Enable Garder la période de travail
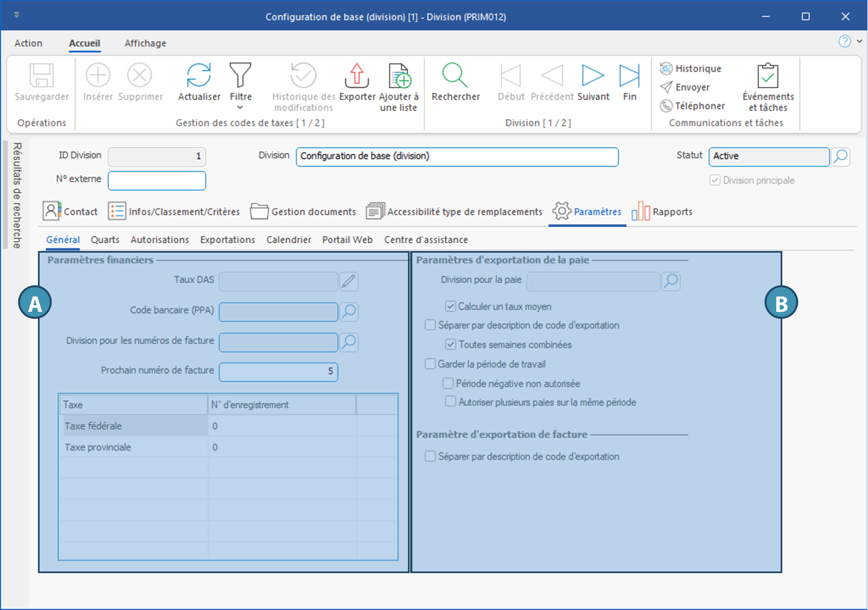Viewport: 868px width, 610px height. pyautogui.click(x=430, y=364)
